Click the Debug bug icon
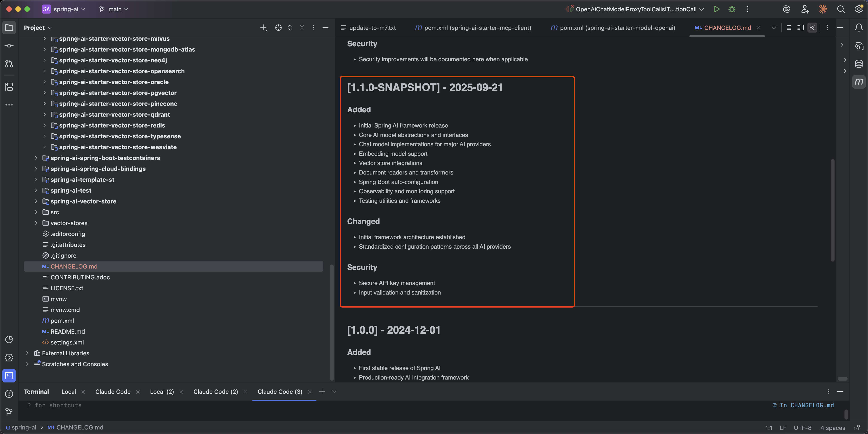 click(731, 9)
